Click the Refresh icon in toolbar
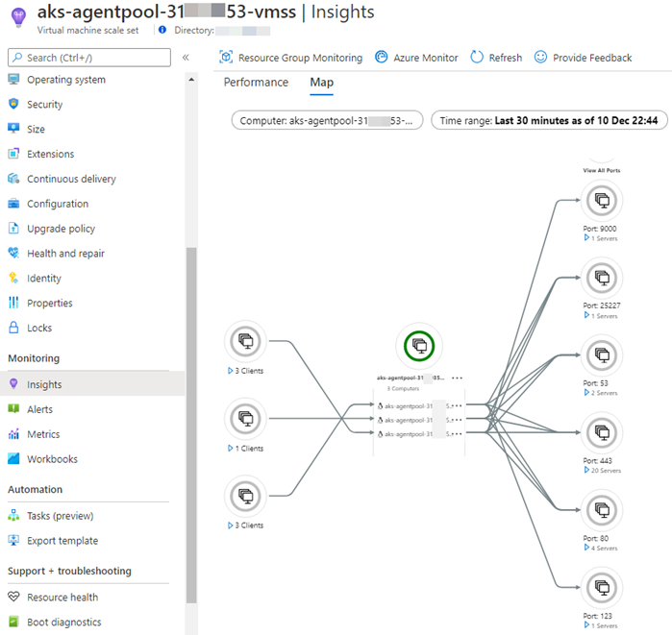The width and height of the screenshot is (672, 635). point(477,58)
